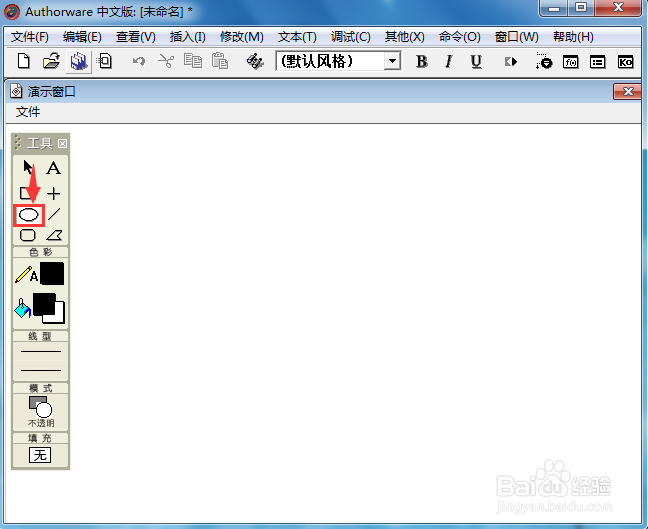The width and height of the screenshot is (648, 529).
Task: Click the Find toolbar icon
Action: (x=255, y=62)
